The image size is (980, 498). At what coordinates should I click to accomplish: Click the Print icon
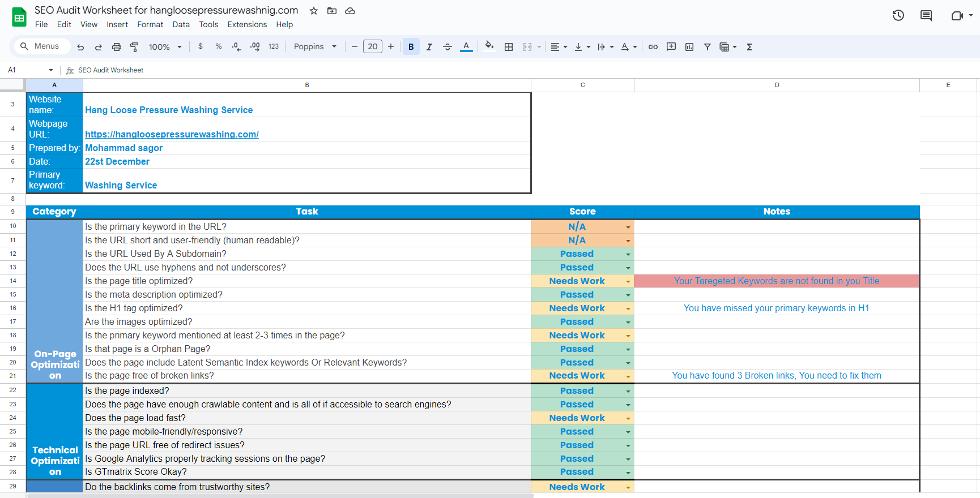tap(117, 47)
